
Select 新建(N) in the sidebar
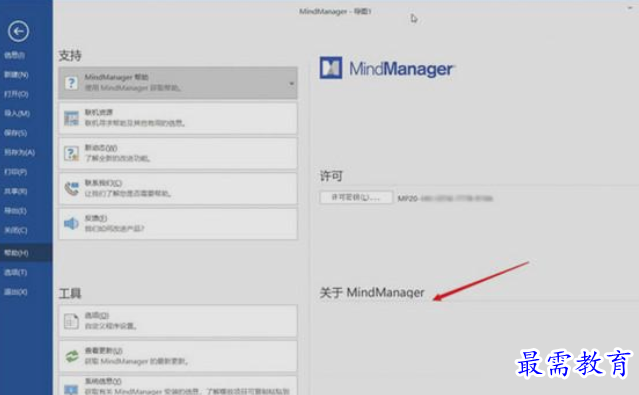click(x=16, y=75)
